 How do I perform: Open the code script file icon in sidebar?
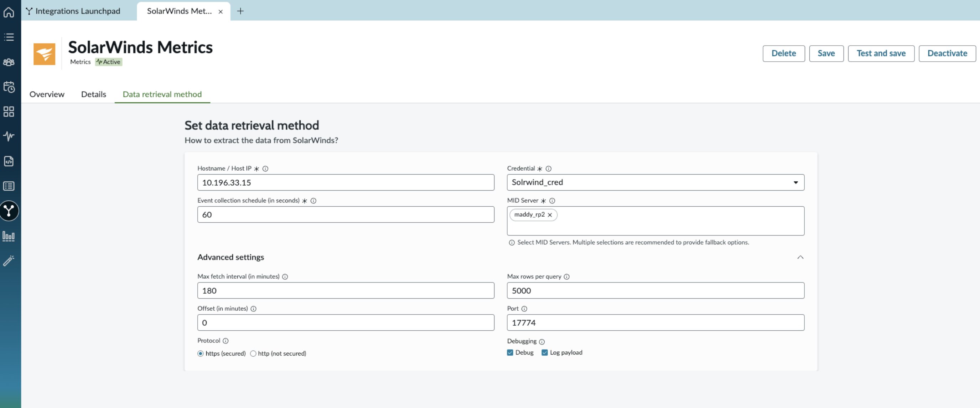[9, 161]
